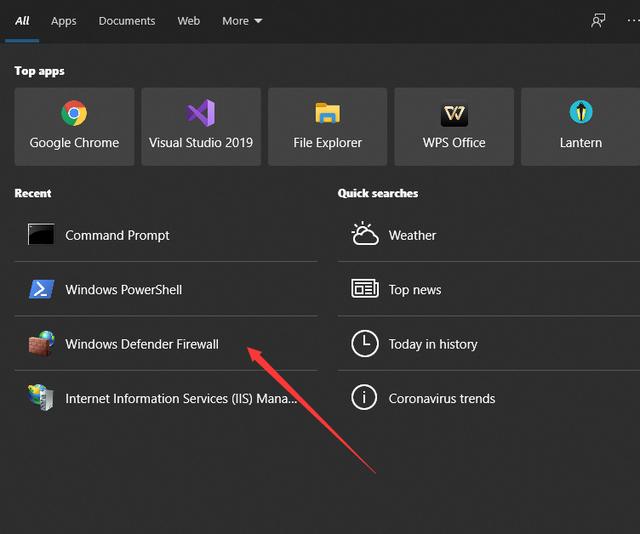Screen dimensions: 640x534
Task: Launch Visual Studio 2019 tile
Action: click(201, 126)
